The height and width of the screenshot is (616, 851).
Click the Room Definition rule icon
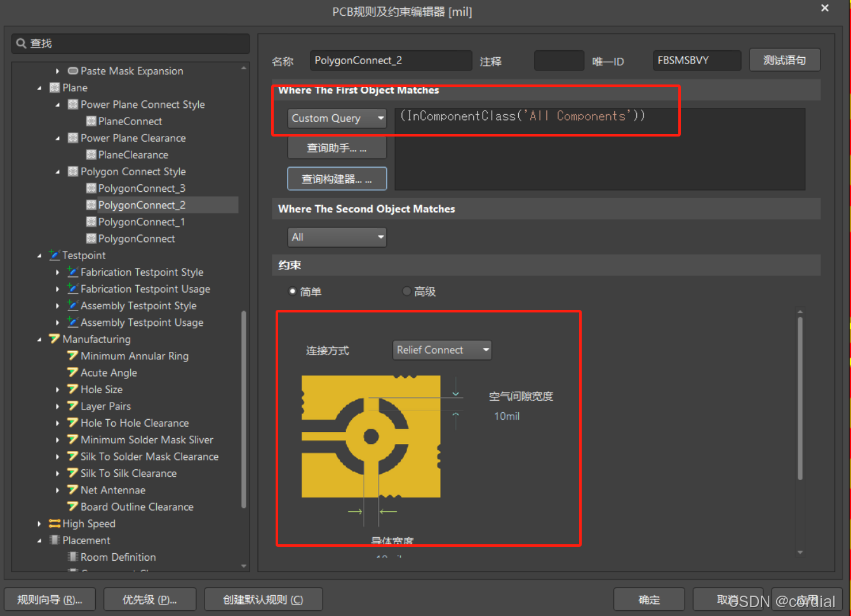[73, 557]
